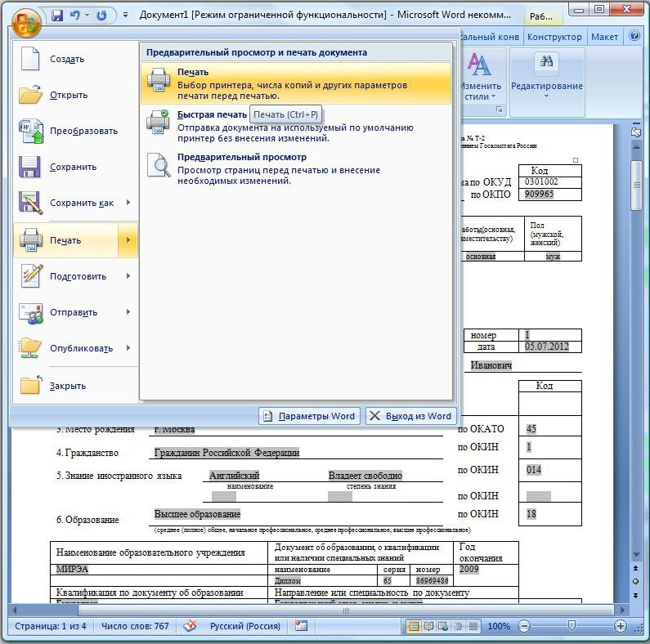Expand the Печать submenu arrow
650x644 pixels.
128,240
